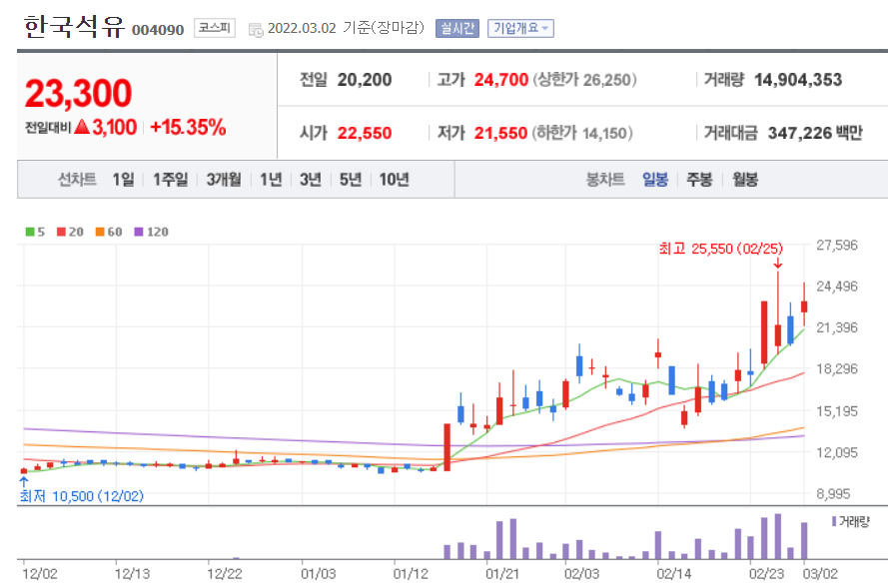This screenshot has width=888, height=588.
Task: Open the 기업개요 dropdown
Action: (x=520, y=28)
